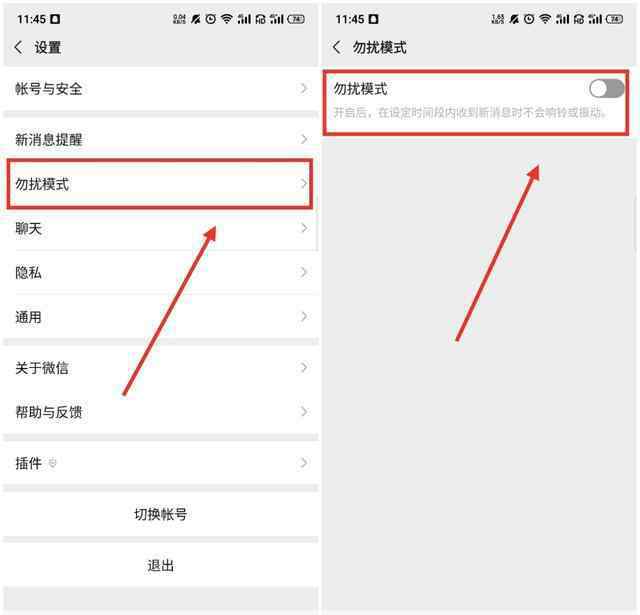
Task: Go back from the 设置 screen
Action: pos(18,47)
